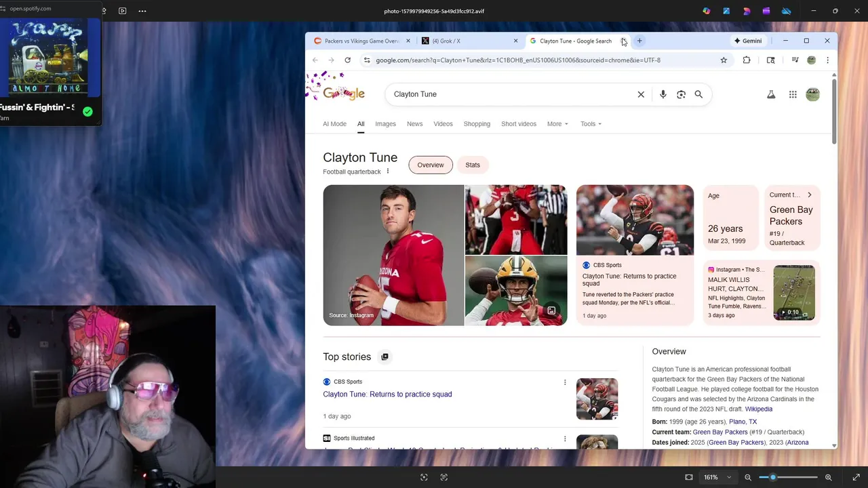Open site information icon in address bar
Screen dimensions: 868x488
click(367, 60)
